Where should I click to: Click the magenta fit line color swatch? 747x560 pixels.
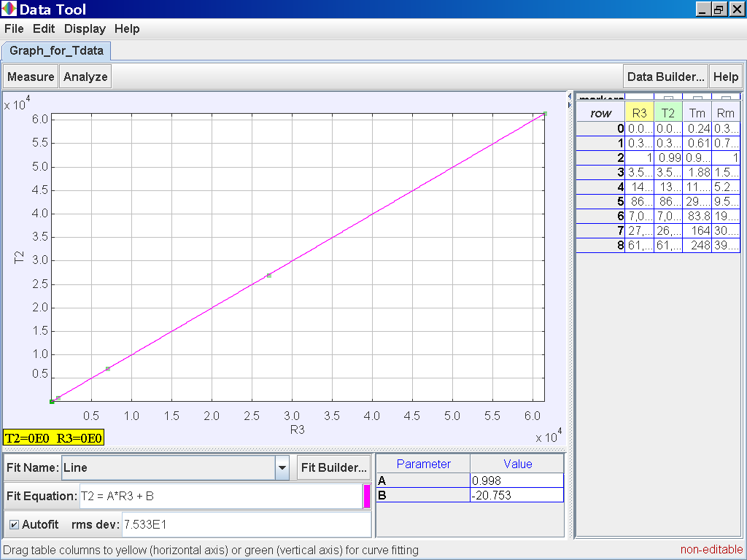[x=367, y=496]
